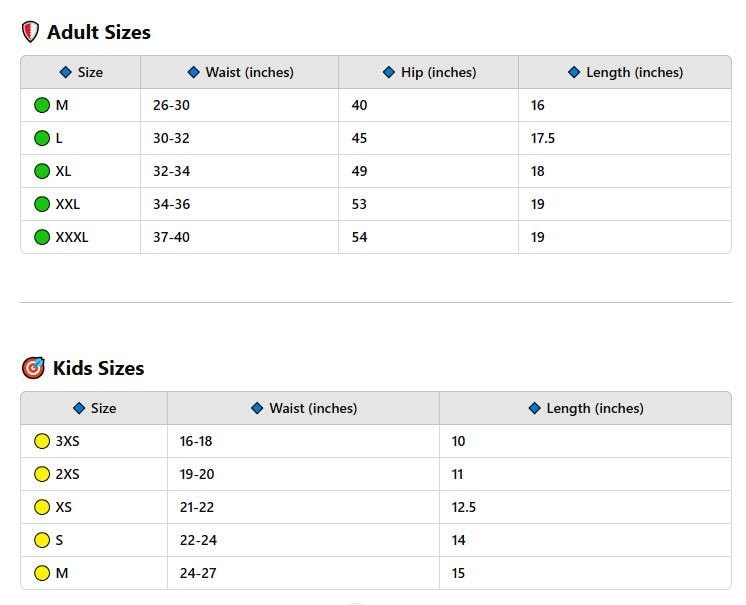Click the yellow circle next to 3XS

pos(42,441)
